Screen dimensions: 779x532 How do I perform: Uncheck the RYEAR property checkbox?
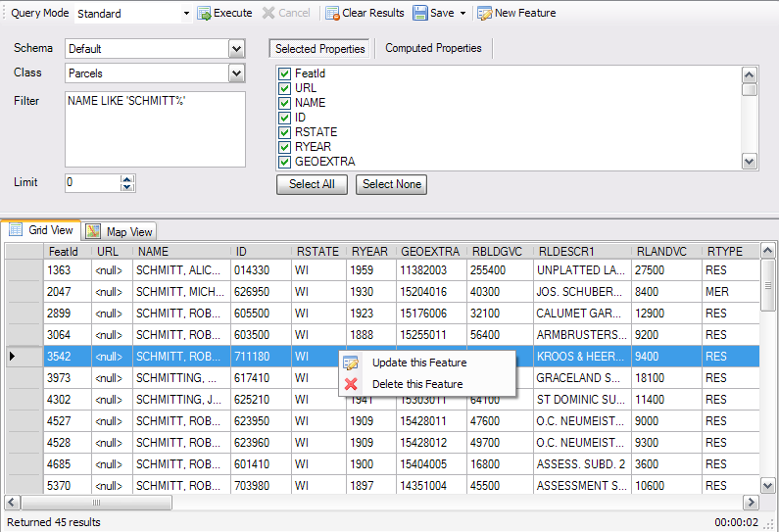(x=285, y=147)
